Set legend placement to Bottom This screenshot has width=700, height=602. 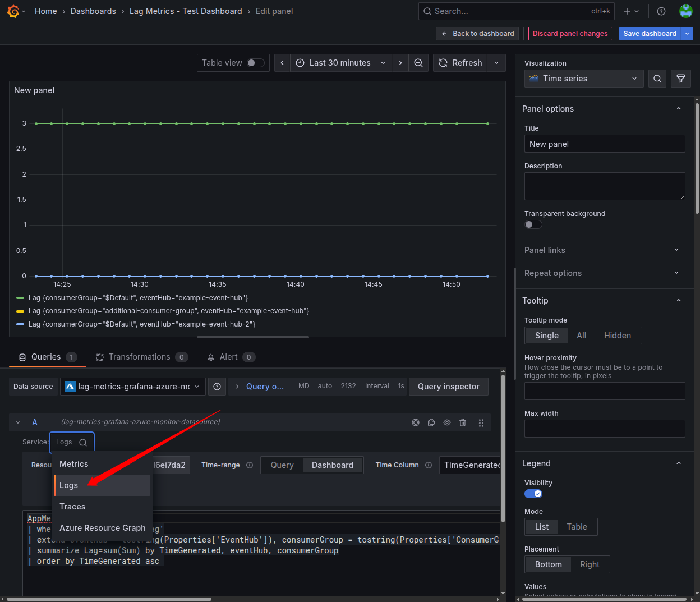tap(549, 564)
